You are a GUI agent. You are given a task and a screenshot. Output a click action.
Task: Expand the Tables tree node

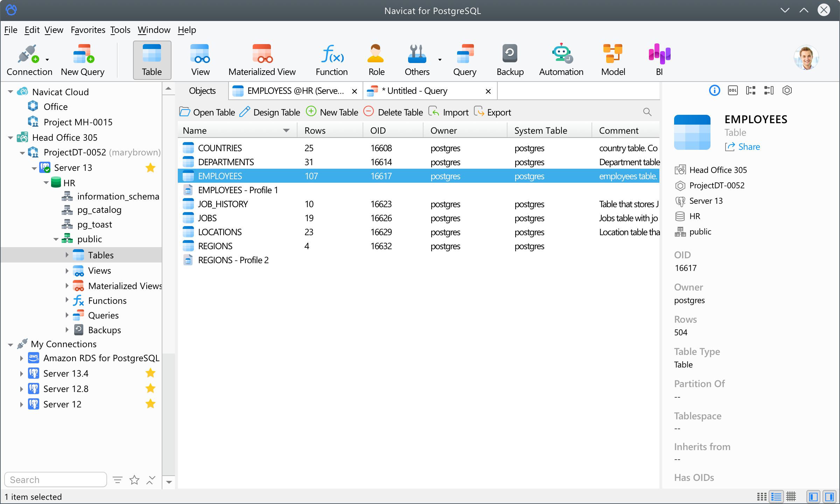point(67,255)
